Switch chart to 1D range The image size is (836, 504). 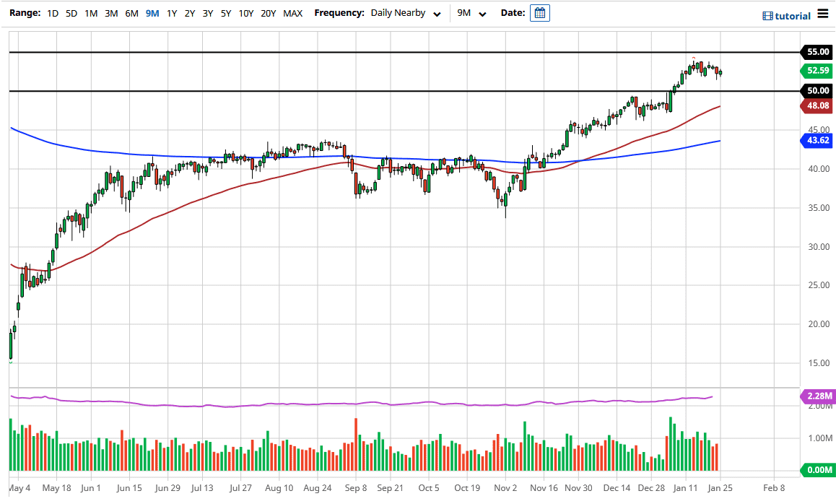[x=51, y=12]
